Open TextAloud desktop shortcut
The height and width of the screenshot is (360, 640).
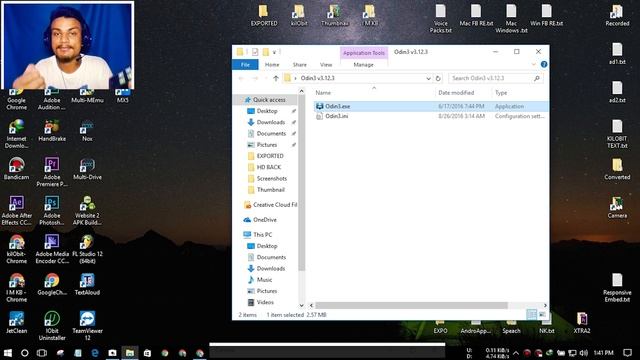(x=87, y=284)
